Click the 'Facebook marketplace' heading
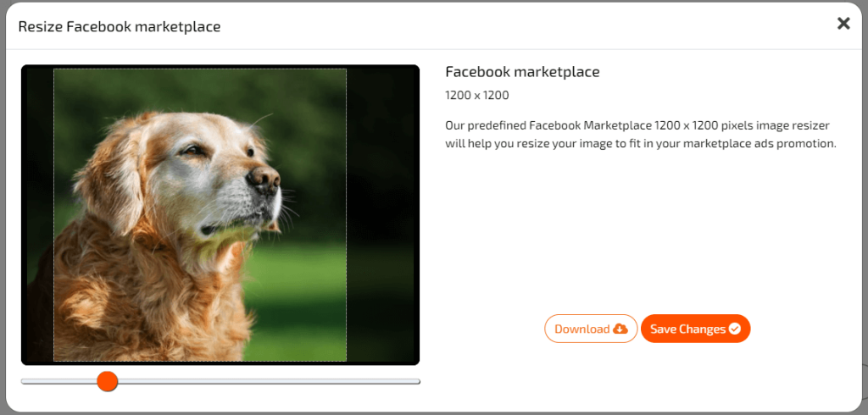 tap(522, 72)
